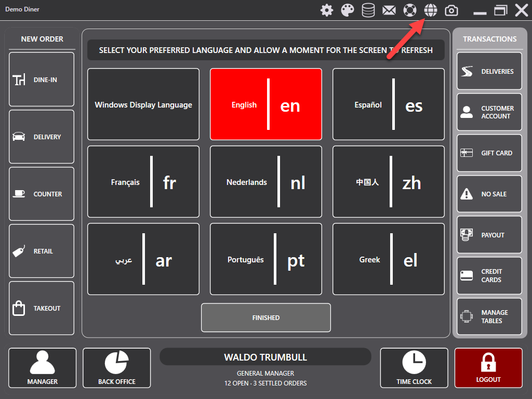
Task: Start a new Dine-In order
Action: 42,79
